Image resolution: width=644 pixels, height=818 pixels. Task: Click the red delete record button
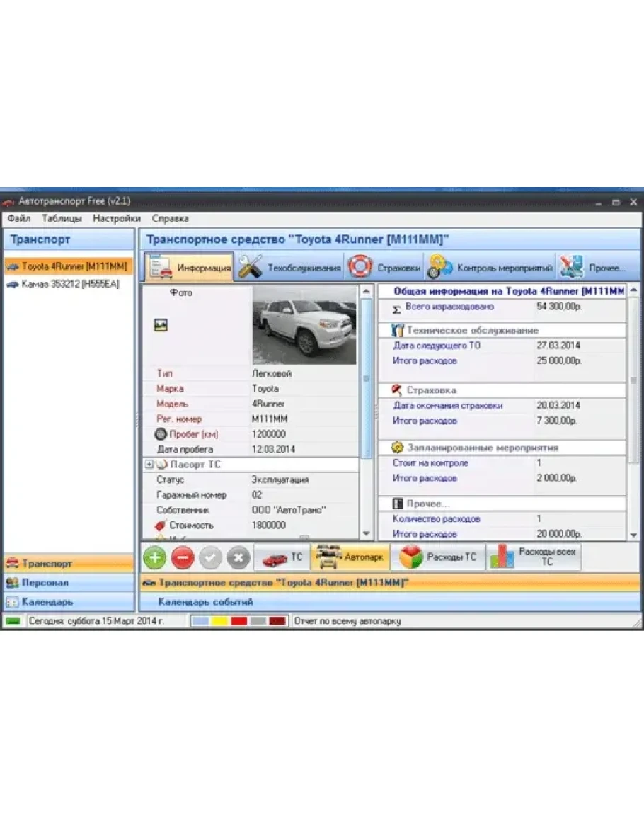[183, 557]
